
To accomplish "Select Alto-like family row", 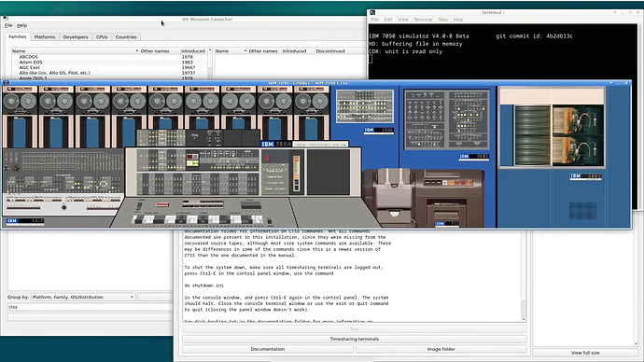I will pyautogui.click(x=109, y=73).
